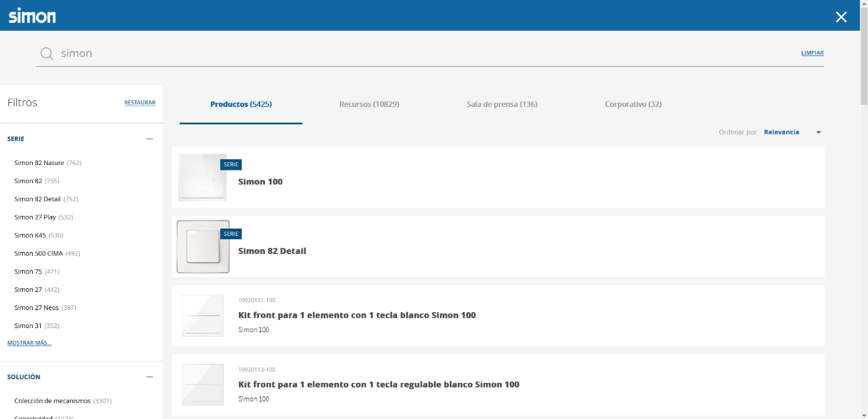
Task: Filter by Colección de mecanismos
Action: click(x=63, y=401)
